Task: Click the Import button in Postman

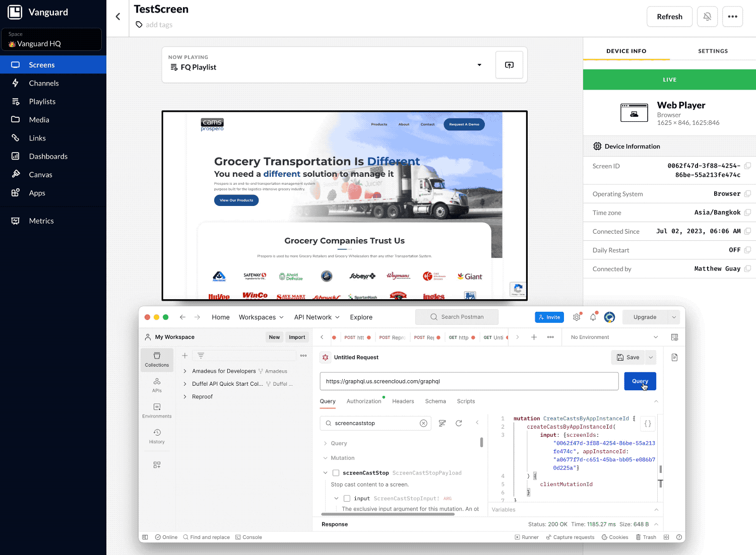Action: coord(297,337)
